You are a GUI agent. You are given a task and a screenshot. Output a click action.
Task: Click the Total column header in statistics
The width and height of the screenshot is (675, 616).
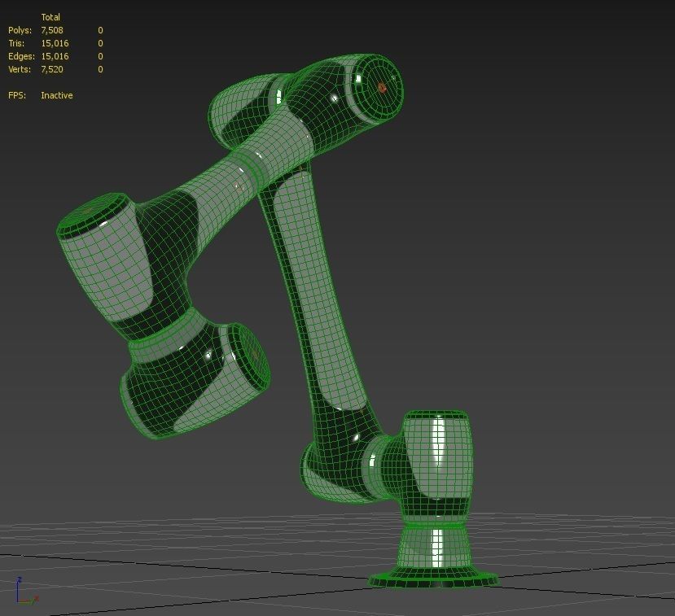(50, 17)
